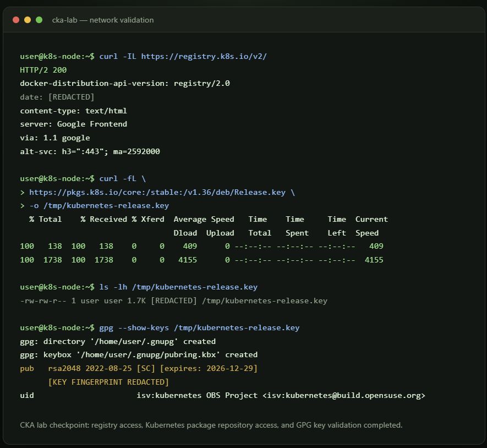Click the Dload value 4155
This screenshot has height=448, width=487.
pyautogui.click(x=188, y=260)
